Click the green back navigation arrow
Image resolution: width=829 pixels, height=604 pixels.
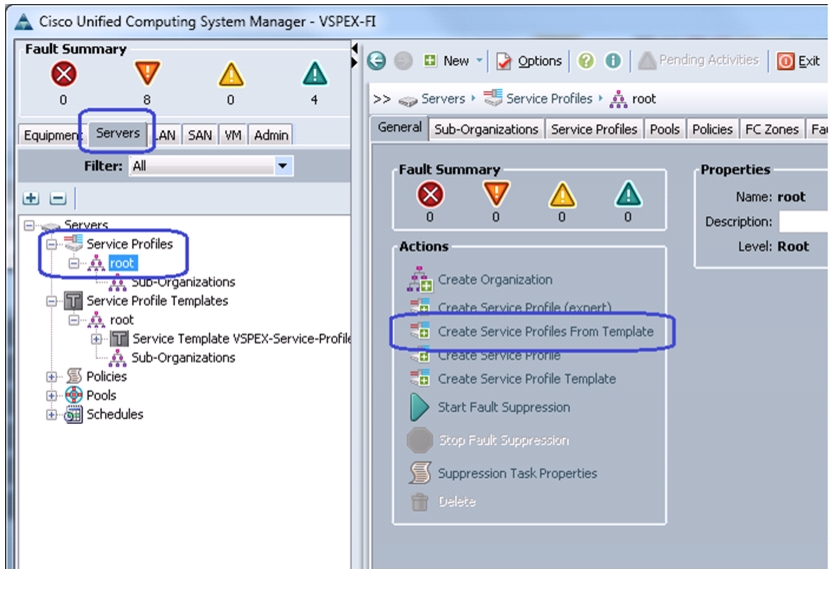376,61
